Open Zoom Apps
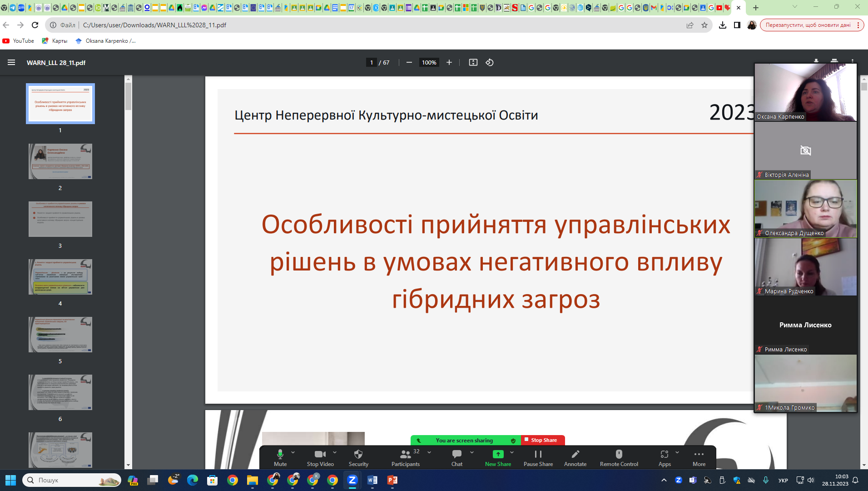Viewport: 868px width, 491px height. click(665, 457)
